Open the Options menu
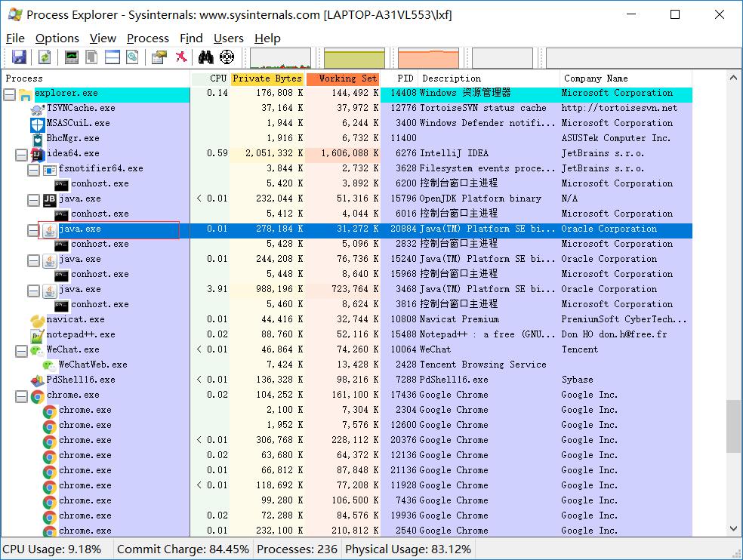This screenshot has width=743, height=560. coord(57,38)
